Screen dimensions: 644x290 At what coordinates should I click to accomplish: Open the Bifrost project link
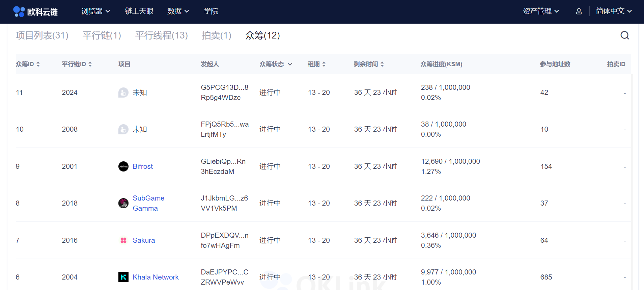point(143,166)
